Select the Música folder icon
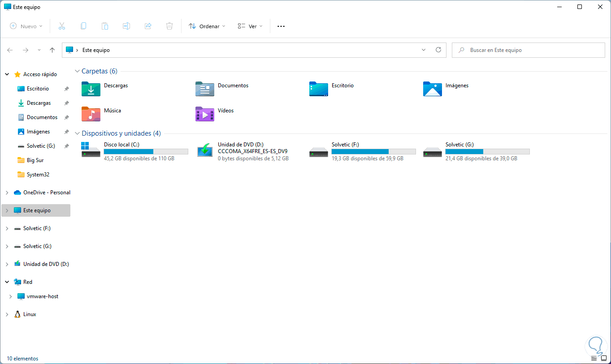 coord(91,114)
